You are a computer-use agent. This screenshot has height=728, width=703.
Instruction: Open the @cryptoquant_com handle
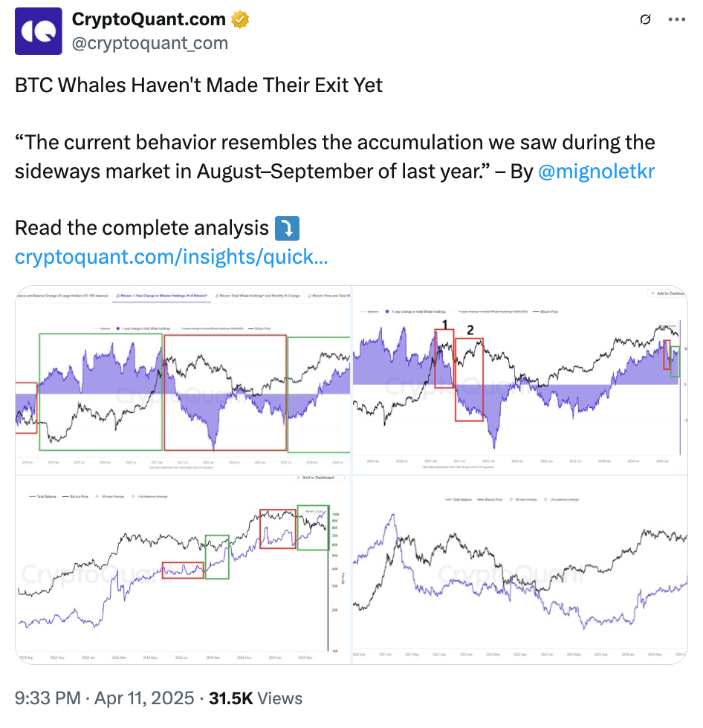(149, 43)
